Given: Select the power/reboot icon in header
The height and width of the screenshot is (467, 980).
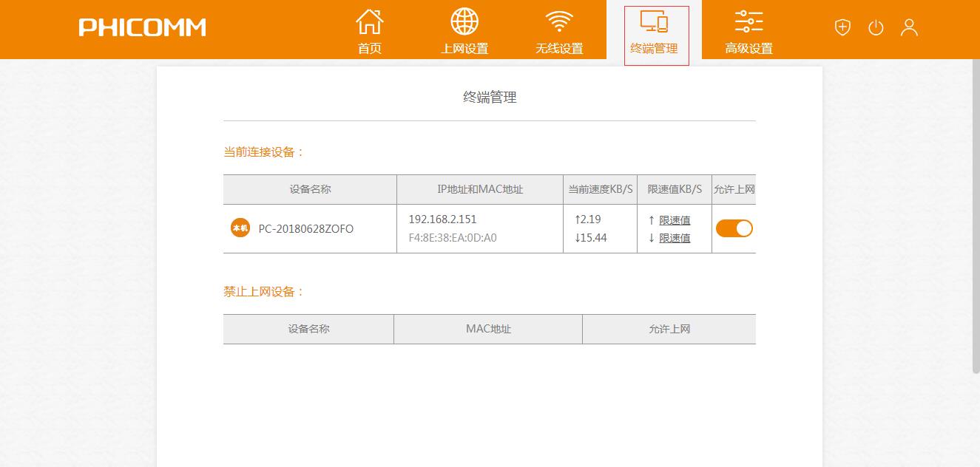Looking at the screenshot, I should [x=876, y=27].
